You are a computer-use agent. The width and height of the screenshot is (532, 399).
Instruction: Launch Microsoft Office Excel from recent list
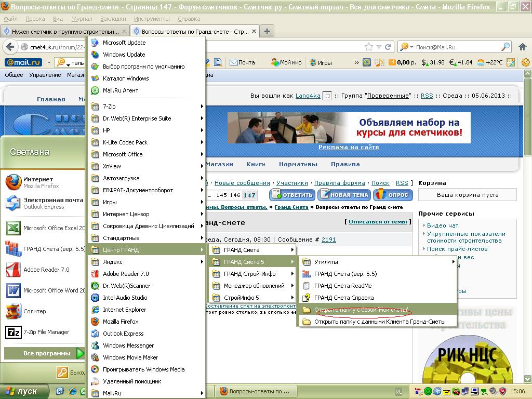point(44,228)
